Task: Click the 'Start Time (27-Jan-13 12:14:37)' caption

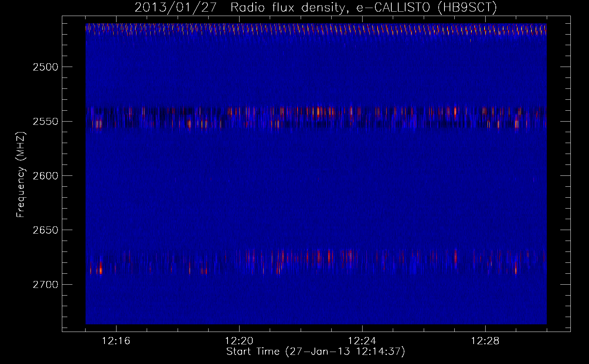Action: coord(316,352)
